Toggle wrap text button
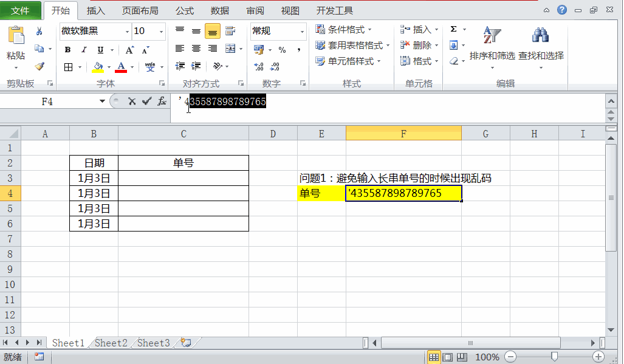This screenshot has width=624, height=364. [x=230, y=30]
